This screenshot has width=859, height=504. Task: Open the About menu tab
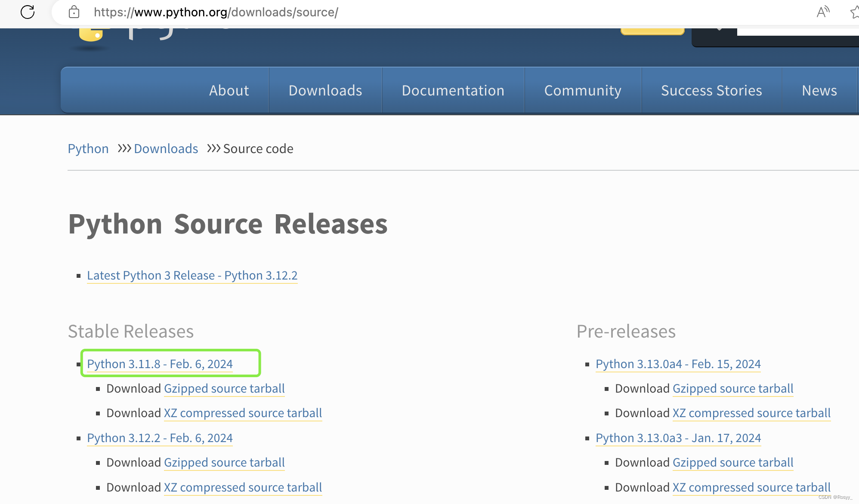click(x=229, y=90)
